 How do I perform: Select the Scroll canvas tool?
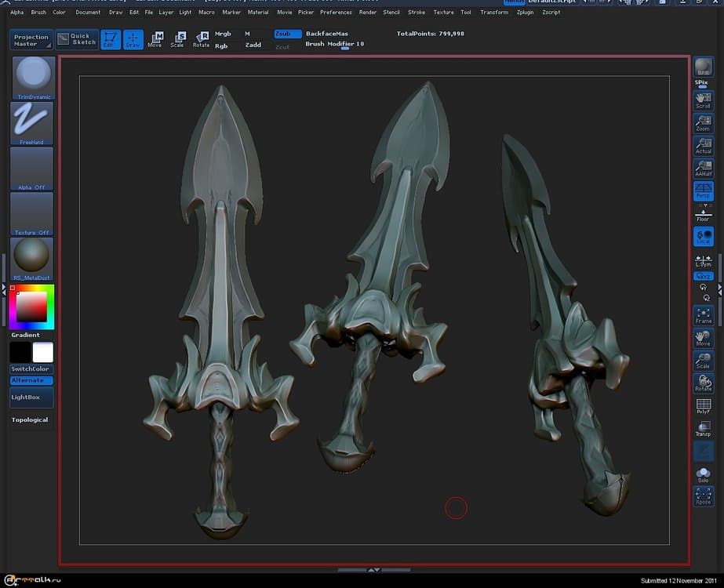tap(703, 100)
